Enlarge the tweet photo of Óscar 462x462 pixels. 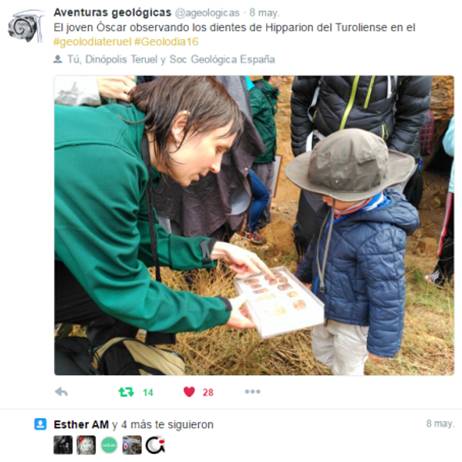pos(254,225)
